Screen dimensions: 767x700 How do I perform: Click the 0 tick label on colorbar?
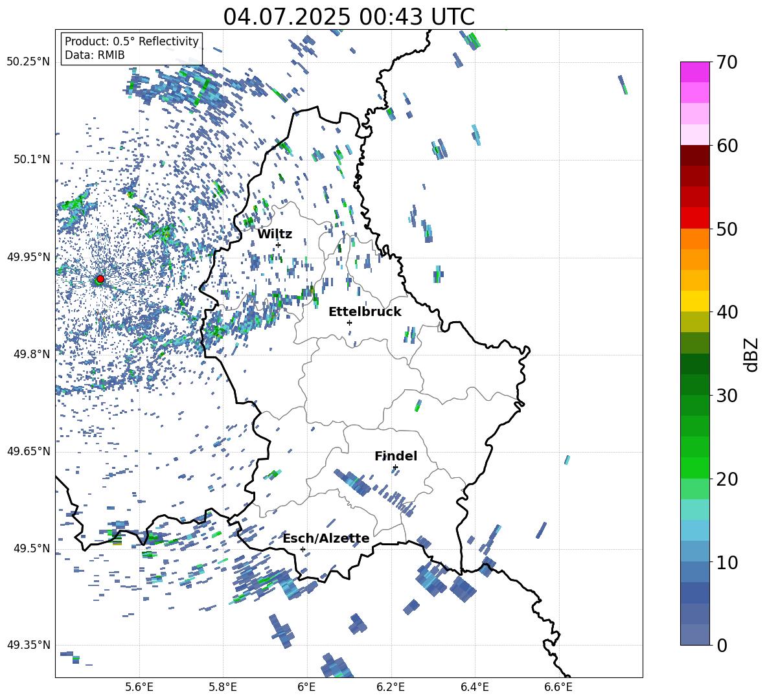722,646
